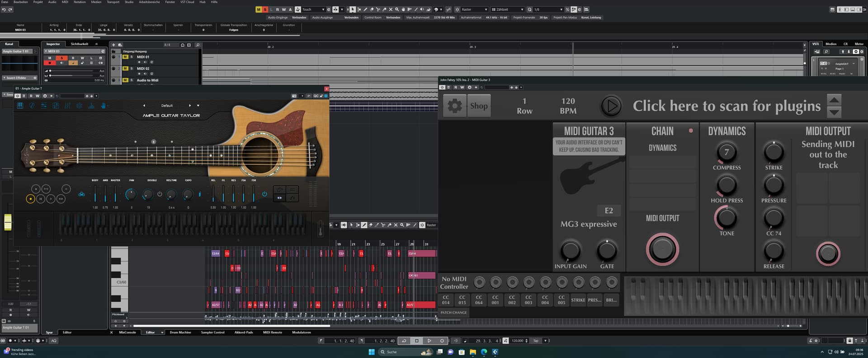
Task: Adjust the INPUT GAIN knob
Action: coord(571,251)
